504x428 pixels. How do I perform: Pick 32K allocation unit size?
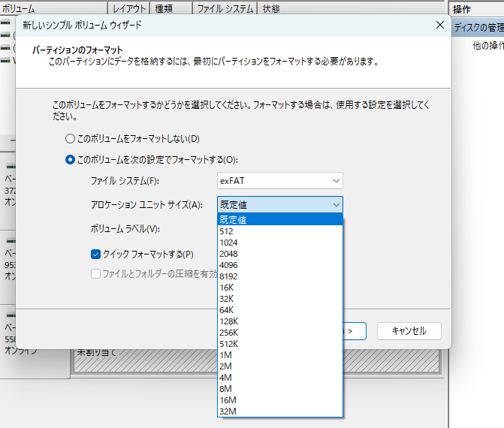point(280,299)
